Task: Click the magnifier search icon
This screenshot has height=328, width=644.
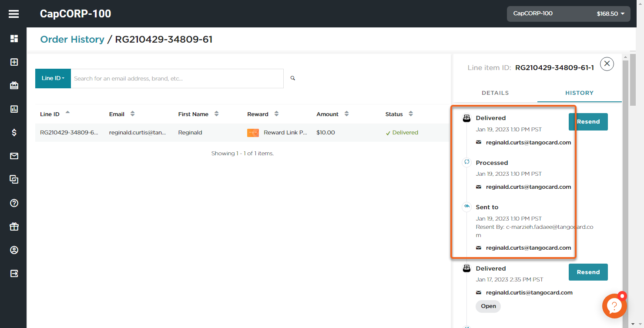Action: pos(293,78)
